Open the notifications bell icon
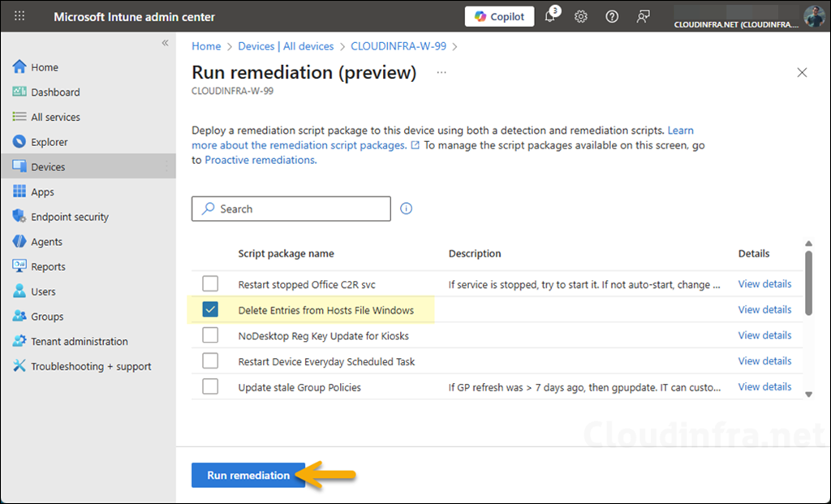 tap(550, 17)
